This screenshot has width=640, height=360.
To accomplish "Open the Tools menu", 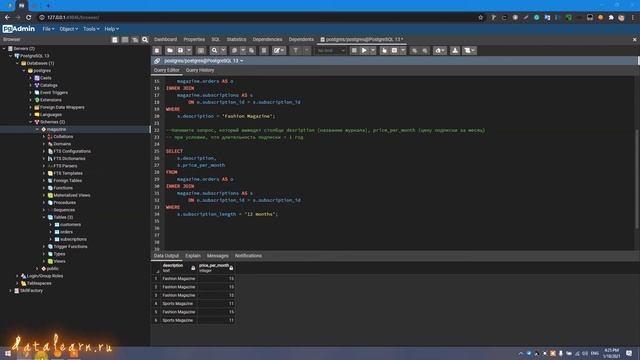I will (x=91, y=29).
